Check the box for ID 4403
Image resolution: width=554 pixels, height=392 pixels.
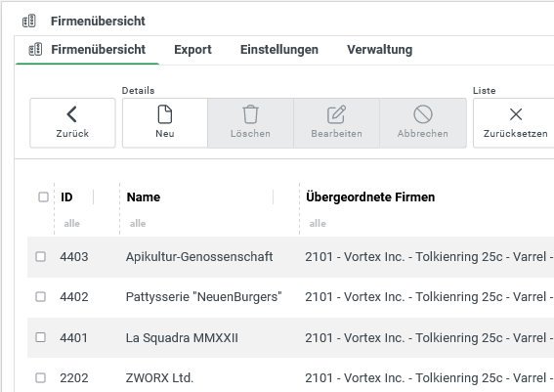[x=41, y=256]
